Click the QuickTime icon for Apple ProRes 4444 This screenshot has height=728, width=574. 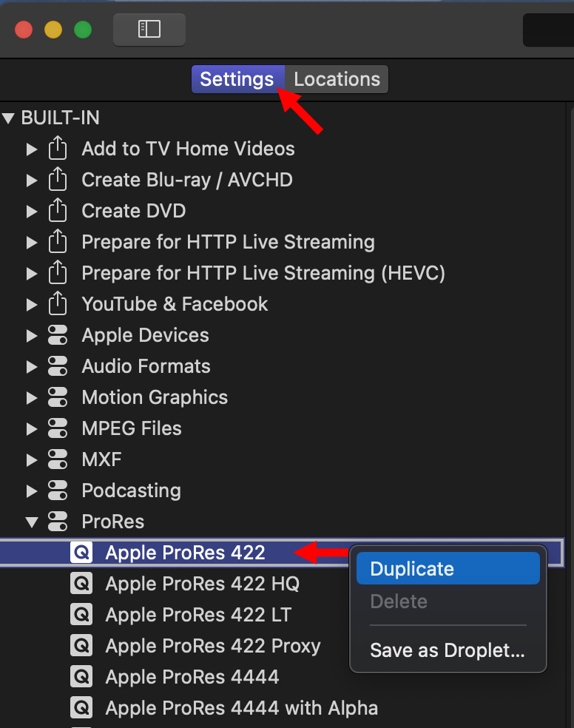coord(81,677)
